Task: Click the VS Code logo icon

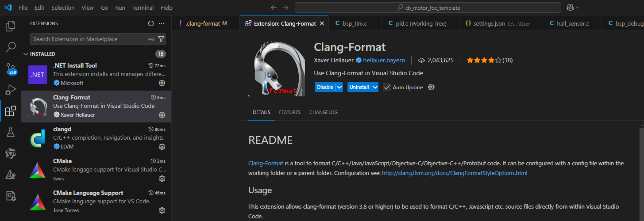Action: click(x=8, y=8)
